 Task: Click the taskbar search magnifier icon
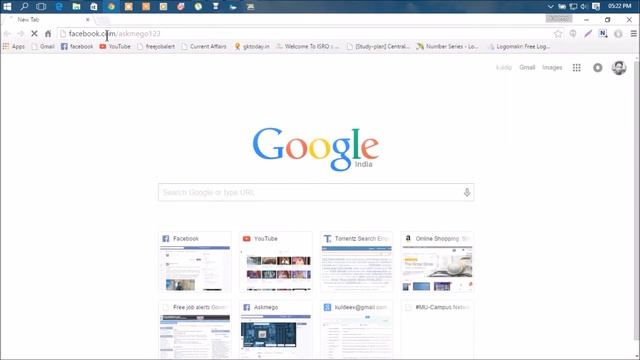24,6
